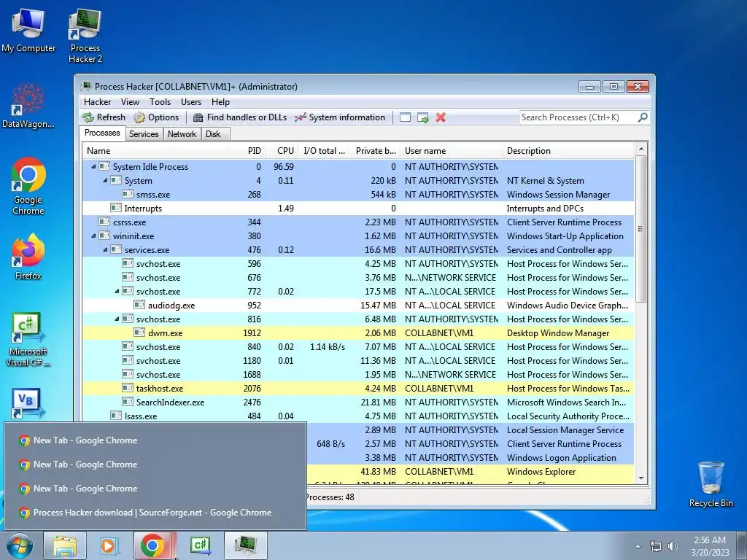Collapse svchost.exe PID 816 node
This screenshot has height=560, width=747.
[117, 319]
